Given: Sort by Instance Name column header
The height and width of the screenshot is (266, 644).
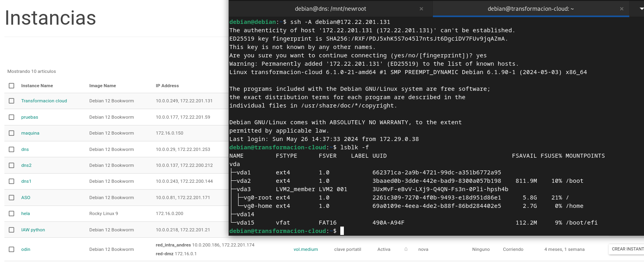Looking at the screenshot, I should [x=37, y=86].
